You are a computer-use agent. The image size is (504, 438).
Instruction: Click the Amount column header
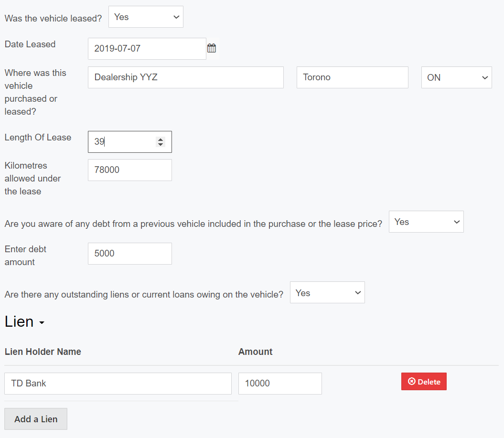tap(255, 352)
